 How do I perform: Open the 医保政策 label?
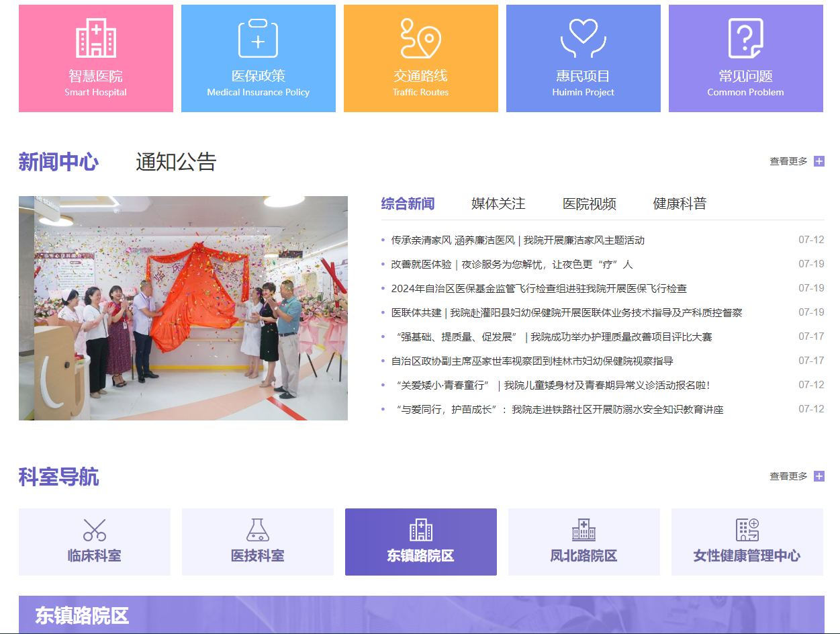coord(259,76)
